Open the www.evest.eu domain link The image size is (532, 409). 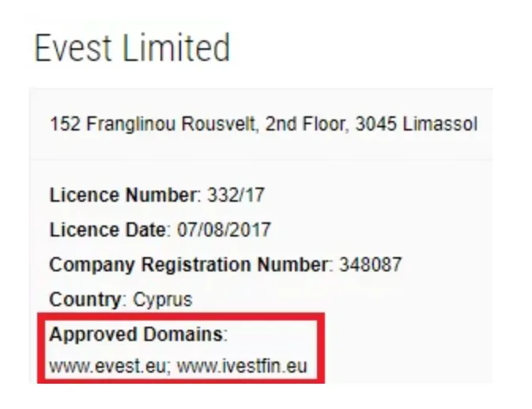coord(109,366)
